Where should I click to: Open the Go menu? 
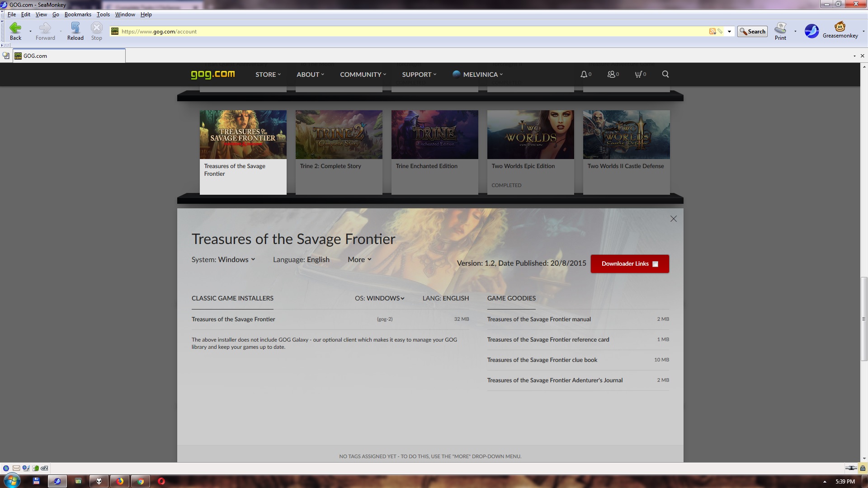point(56,14)
